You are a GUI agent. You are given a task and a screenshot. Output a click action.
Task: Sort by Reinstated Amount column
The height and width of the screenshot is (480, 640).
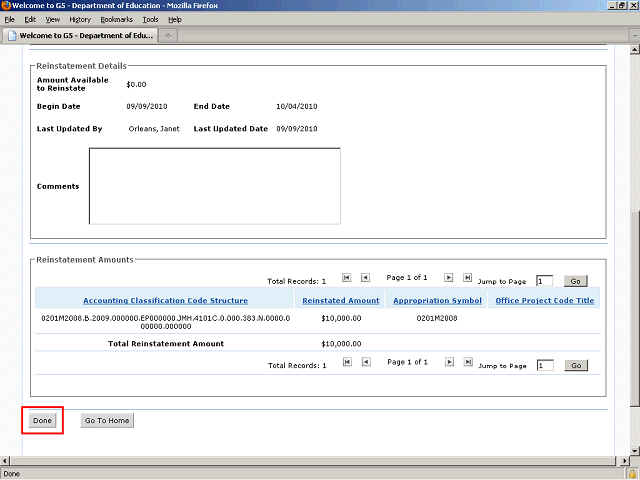click(341, 301)
